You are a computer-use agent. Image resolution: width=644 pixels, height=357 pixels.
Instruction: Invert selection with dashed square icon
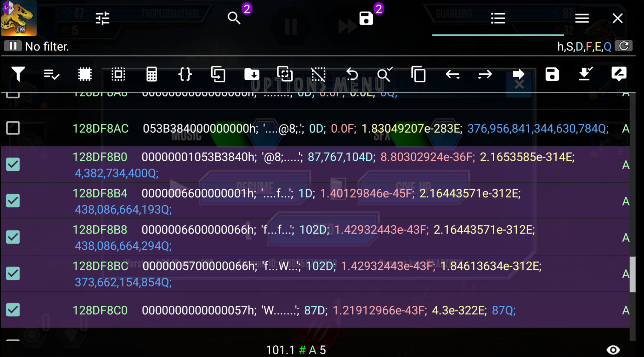coord(118,74)
